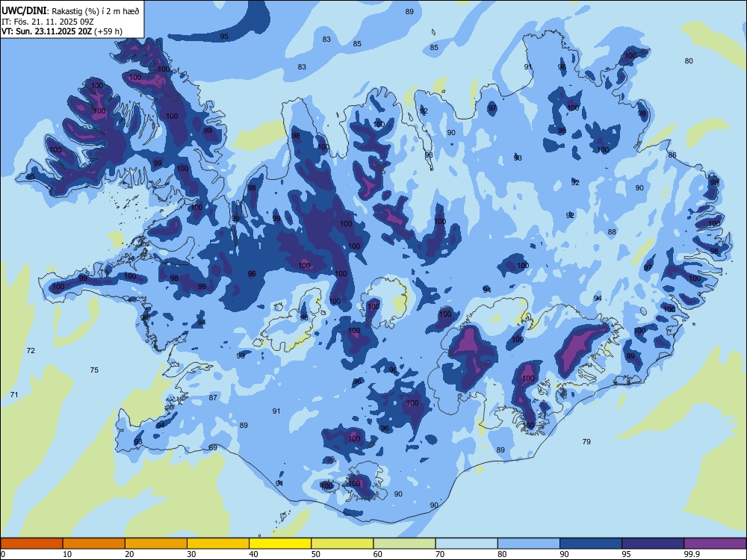
Task: Click the '71' humidity value on the map
Action: 14,395
